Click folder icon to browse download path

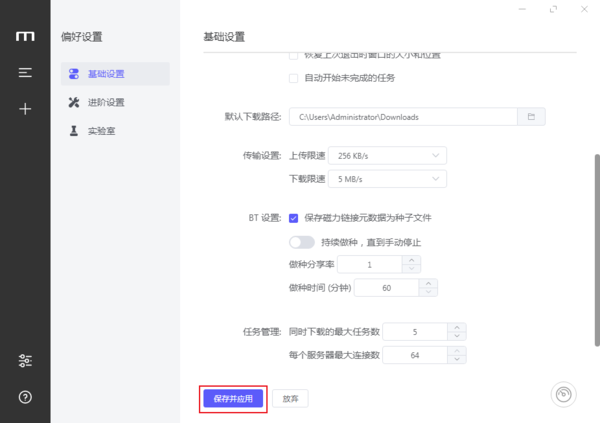click(x=531, y=117)
